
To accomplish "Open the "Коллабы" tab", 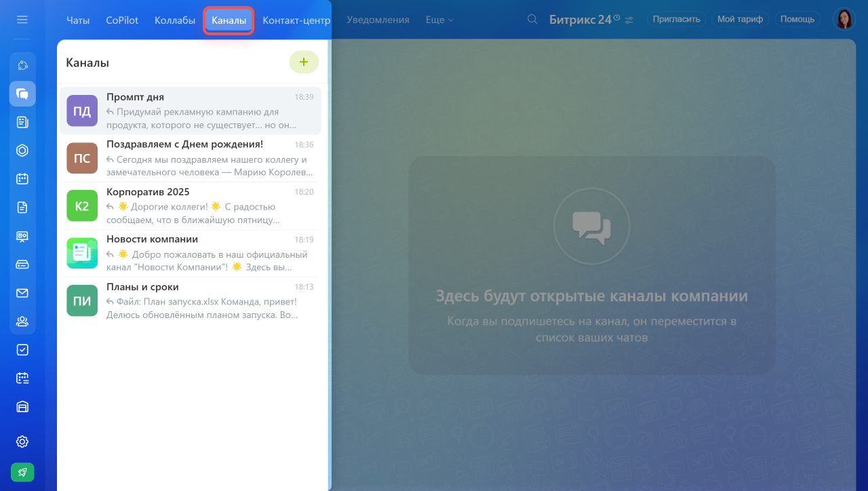I will tap(175, 20).
